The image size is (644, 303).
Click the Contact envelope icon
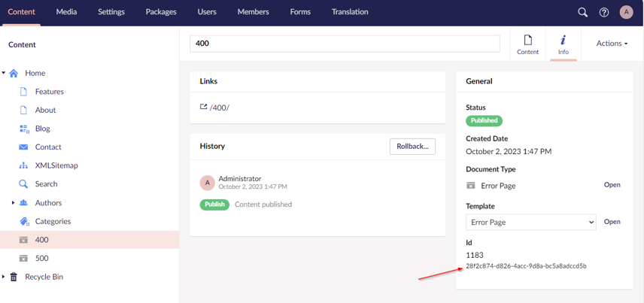coord(23,147)
